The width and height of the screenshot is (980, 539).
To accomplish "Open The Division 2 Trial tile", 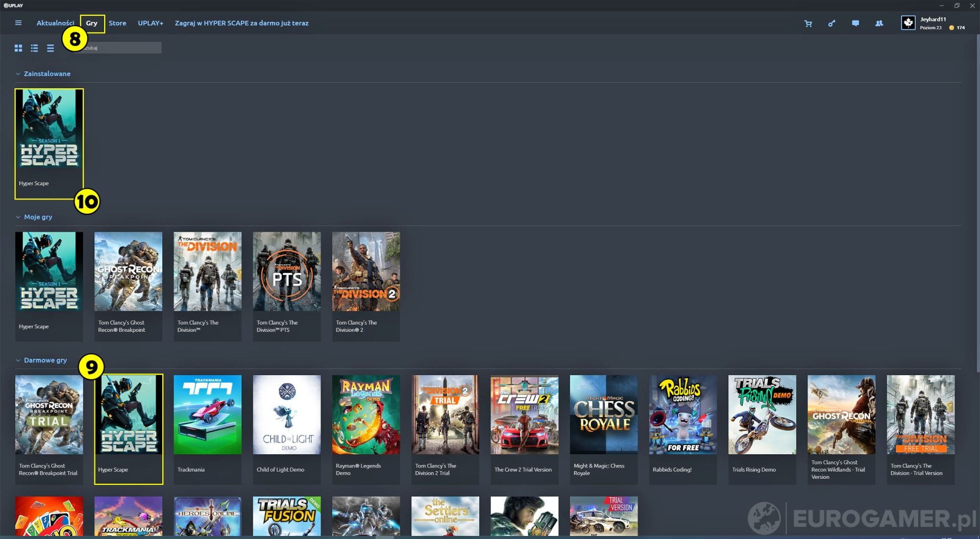I will 445,430.
